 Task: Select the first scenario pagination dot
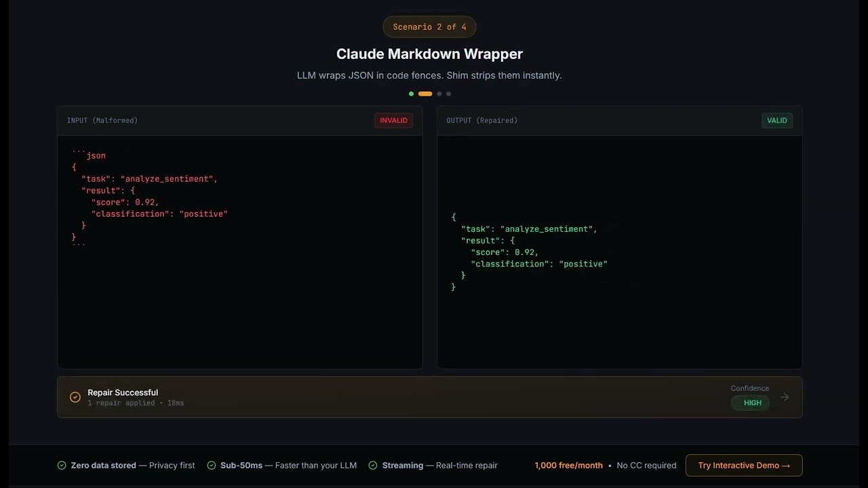(411, 94)
